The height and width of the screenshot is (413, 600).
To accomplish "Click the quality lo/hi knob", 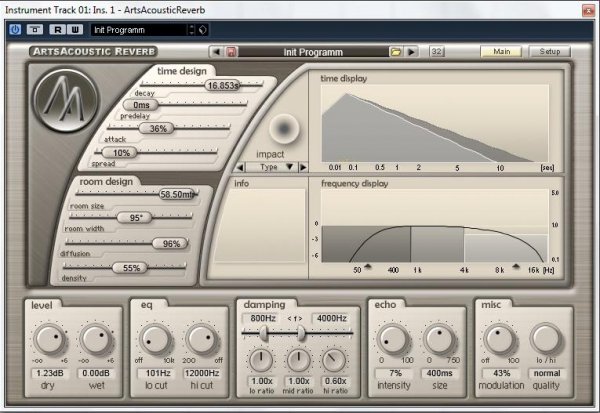I will point(546,339).
